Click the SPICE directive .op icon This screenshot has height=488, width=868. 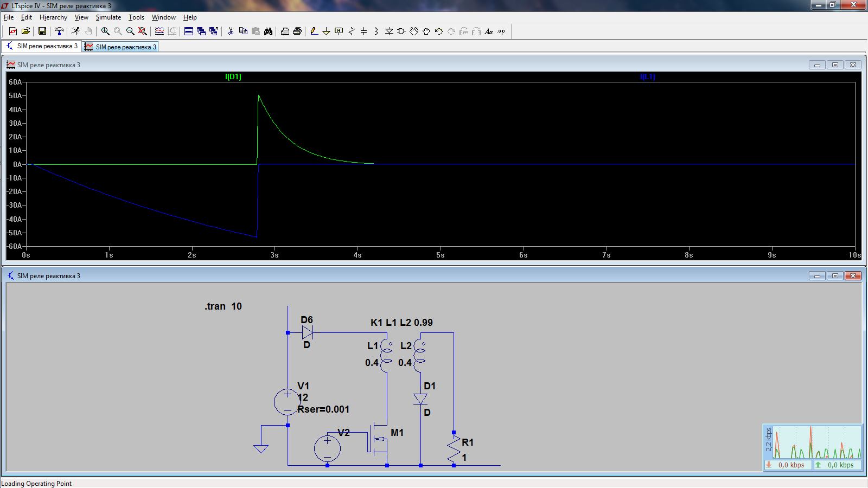(x=501, y=31)
